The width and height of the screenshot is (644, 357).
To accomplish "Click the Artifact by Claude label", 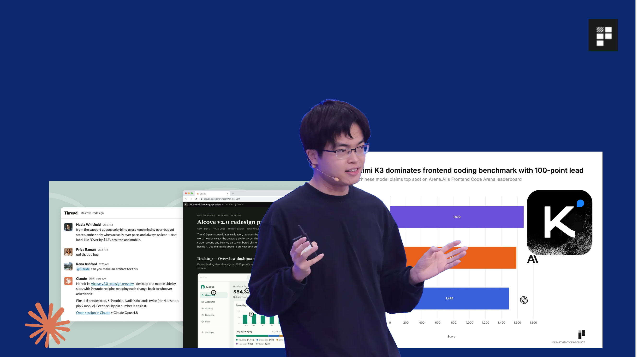I will (234, 204).
